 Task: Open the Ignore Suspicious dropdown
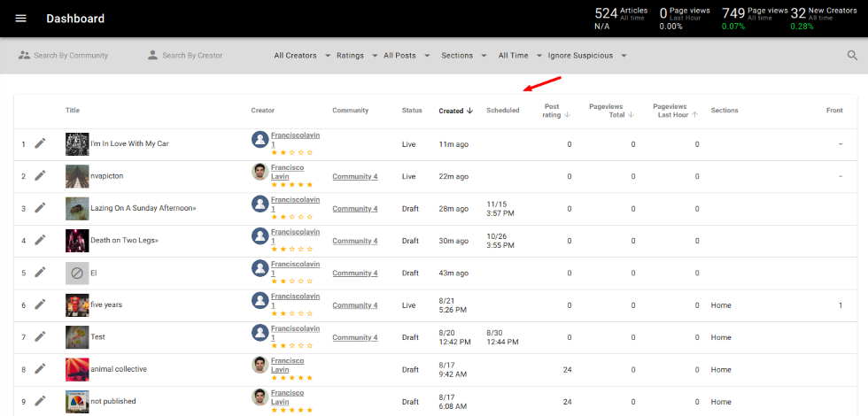click(x=586, y=56)
